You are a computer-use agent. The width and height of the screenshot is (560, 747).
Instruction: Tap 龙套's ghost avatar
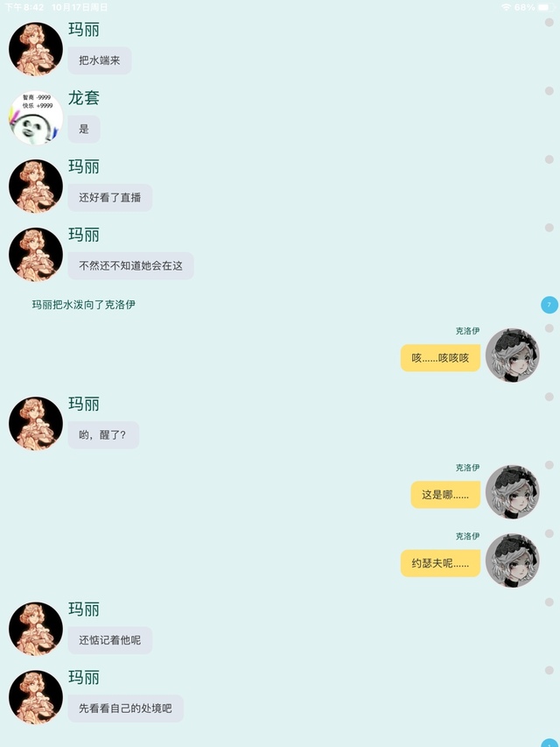(x=36, y=117)
